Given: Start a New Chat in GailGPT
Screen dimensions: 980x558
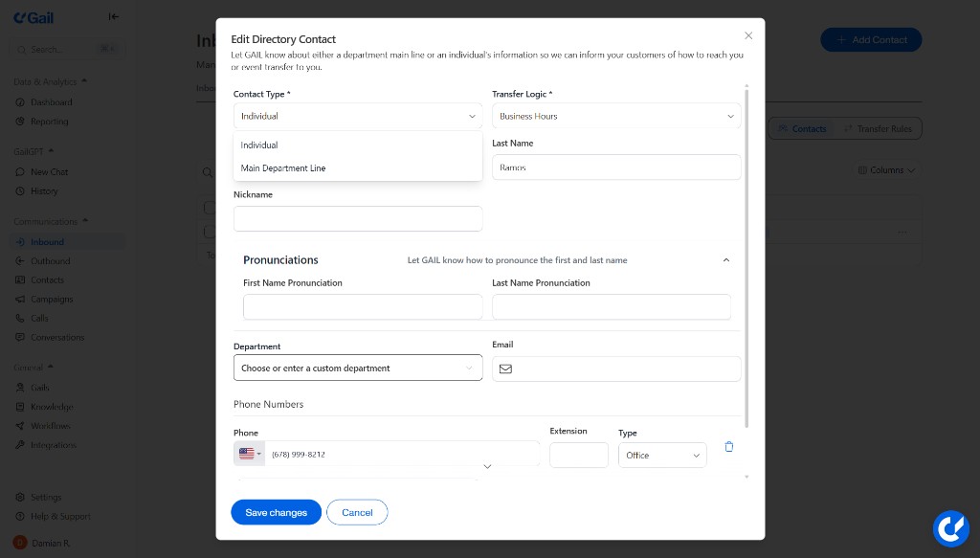Looking at the screenshot, I should coord(44,171).
